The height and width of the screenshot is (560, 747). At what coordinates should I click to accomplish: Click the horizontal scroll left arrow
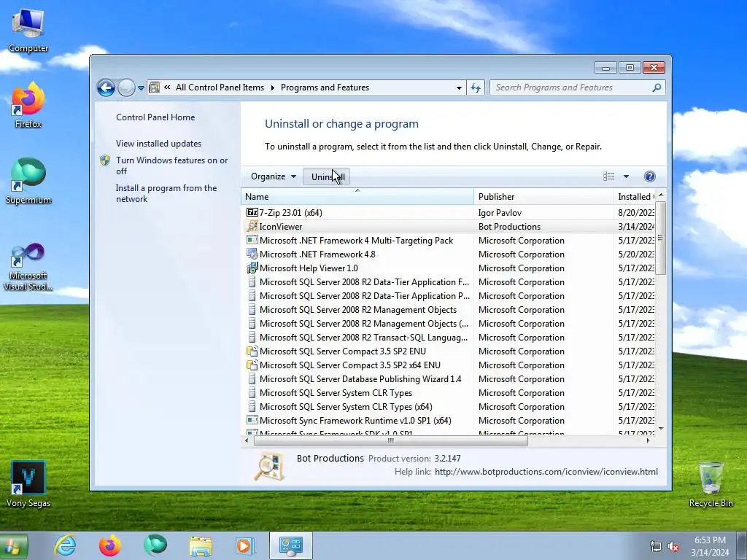[x=247, y=440]
